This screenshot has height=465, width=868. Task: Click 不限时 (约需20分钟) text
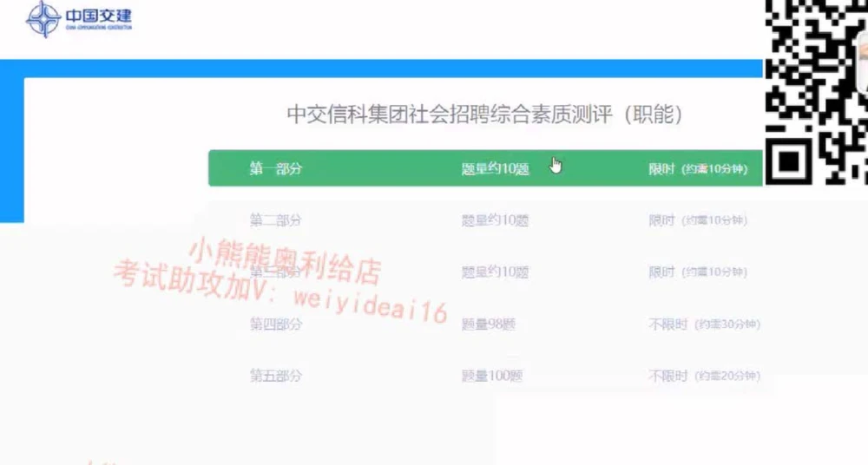(x=704, y=376)
